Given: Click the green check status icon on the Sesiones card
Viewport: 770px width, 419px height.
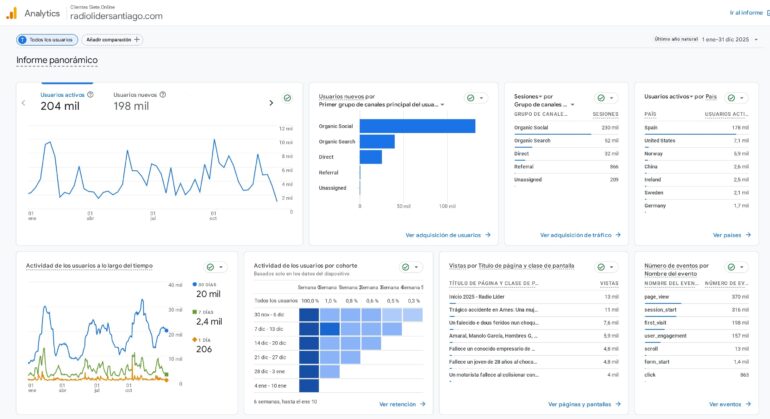Looking at the screenshot, I should point(600,98).
